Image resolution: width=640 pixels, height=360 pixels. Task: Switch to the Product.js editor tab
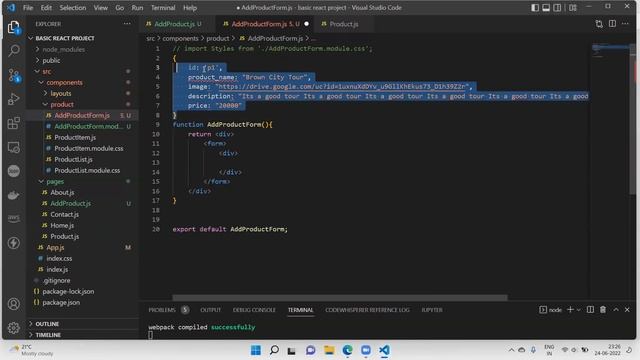tap(344, 24)
